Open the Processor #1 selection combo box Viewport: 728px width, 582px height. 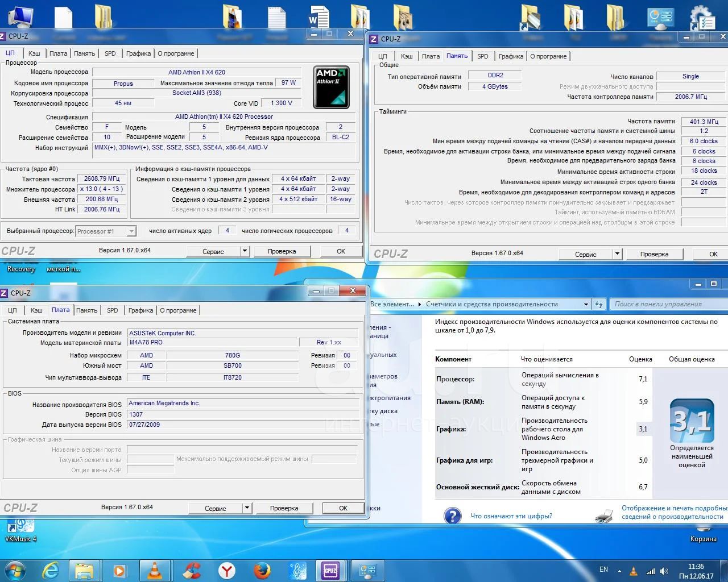click(106, 231)
